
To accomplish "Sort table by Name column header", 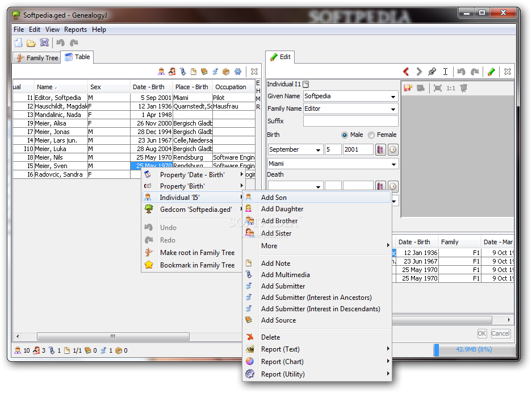I will click(60, 87).
